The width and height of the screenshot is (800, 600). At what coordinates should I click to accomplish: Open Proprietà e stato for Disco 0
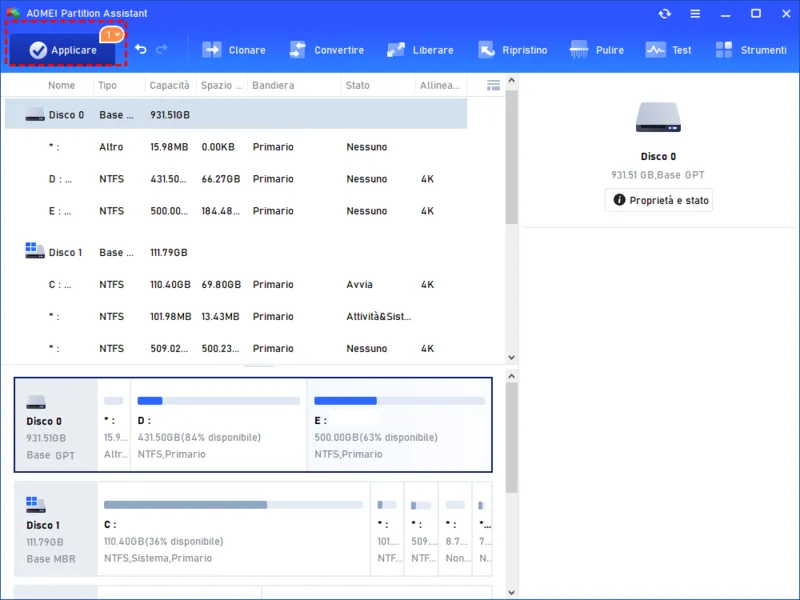(658, 199)
